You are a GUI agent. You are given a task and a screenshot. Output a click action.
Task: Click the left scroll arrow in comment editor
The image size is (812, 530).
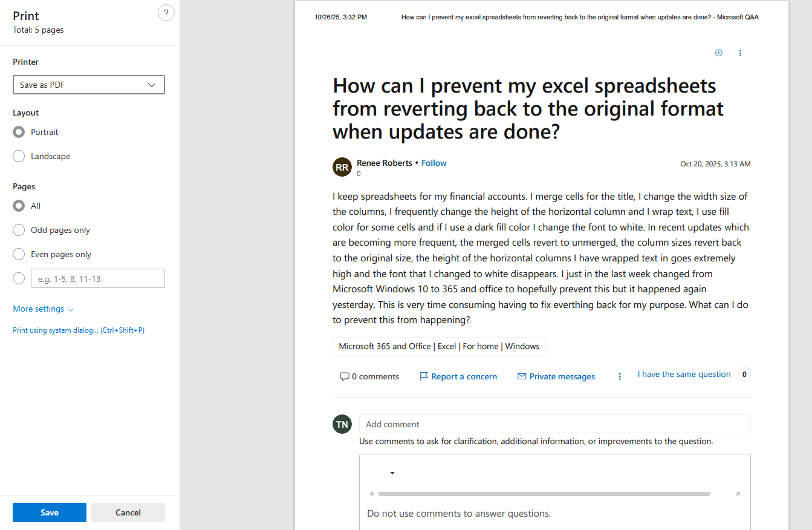pos(371,494)
